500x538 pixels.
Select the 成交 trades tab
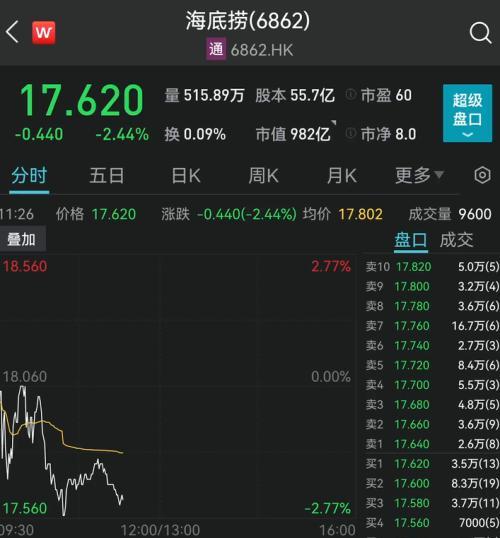tap(456, 240)
